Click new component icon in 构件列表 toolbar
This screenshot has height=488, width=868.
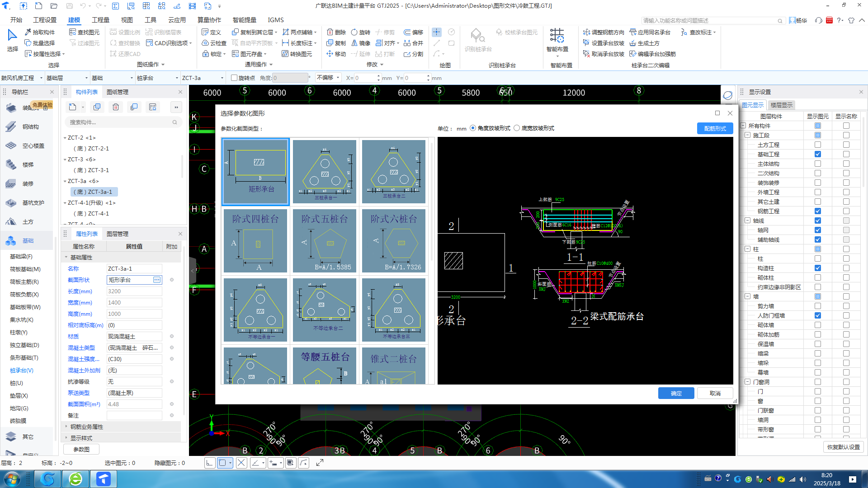(x=73, y=107)
